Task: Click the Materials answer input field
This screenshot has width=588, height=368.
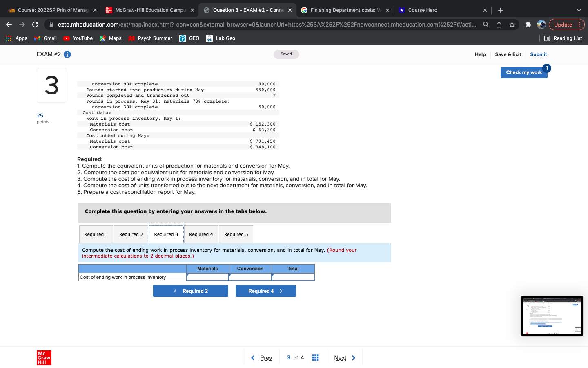Action: tap(208, 277)
